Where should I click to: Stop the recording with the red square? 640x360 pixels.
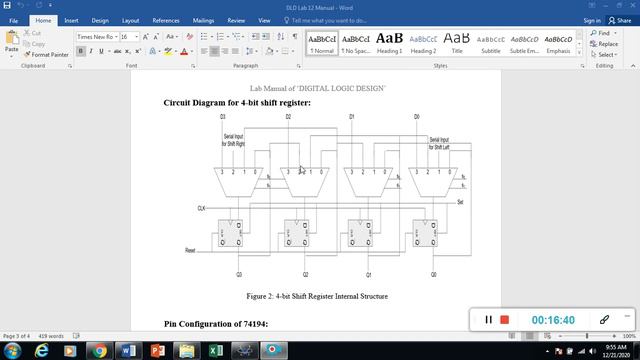click(x=504, y=320)
